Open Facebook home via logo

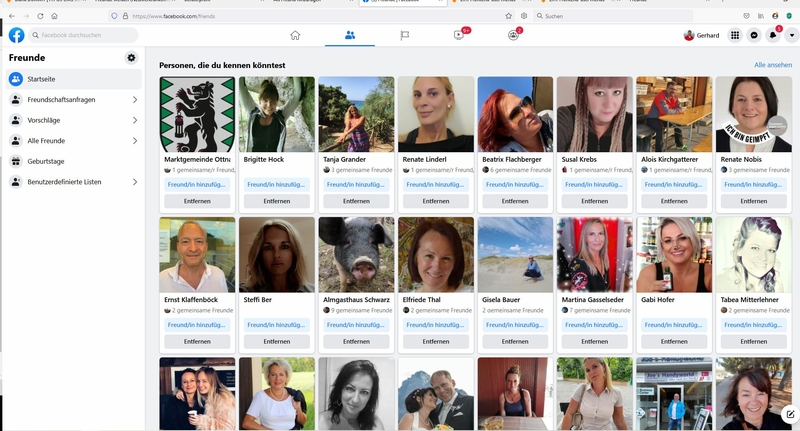[x=16, y=35]
